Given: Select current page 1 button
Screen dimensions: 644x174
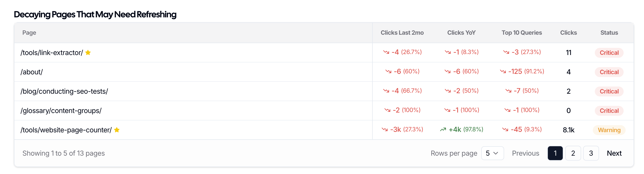Looking at the screenshot, I should tap(555, 153).
